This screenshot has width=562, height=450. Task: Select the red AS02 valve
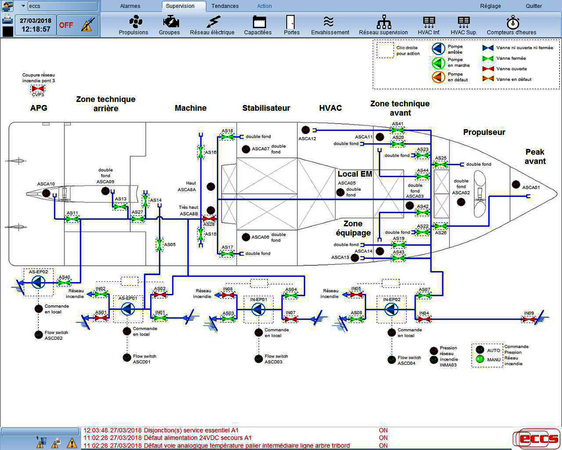160,295
